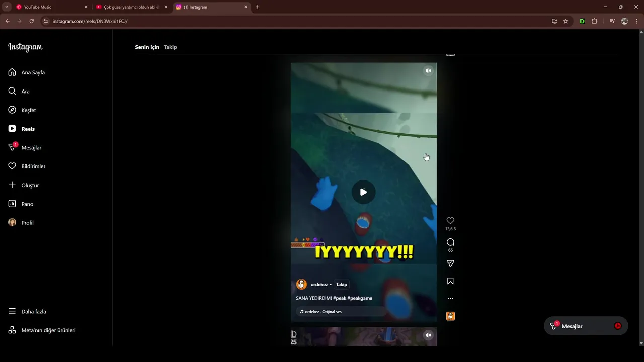Viewport: 644px width, 362px height.
Task: Follow ordekez with Takip button
Action: click(342, 285)
